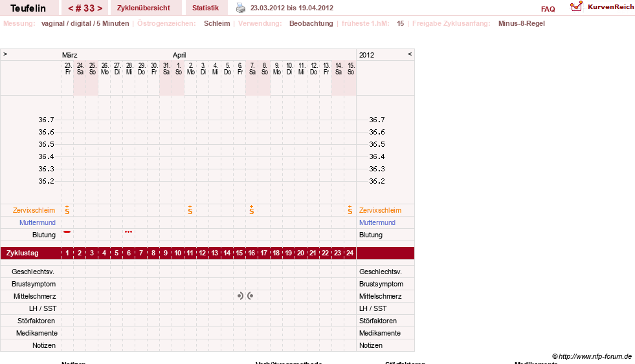Image resolution: width=635 pixels, height=364 pixels.
Task: Follow the http://www.nfp-forum.de link
Action: click(x=595, y=356)
